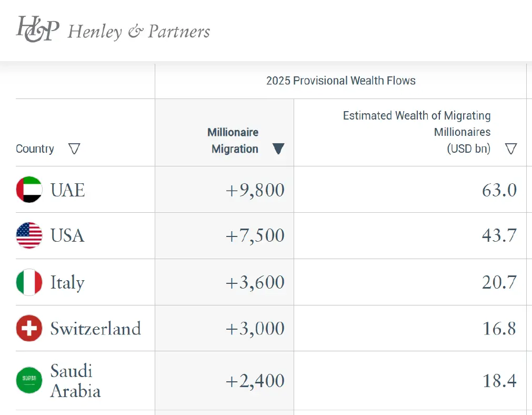Toggle Millionaire Migration sort arrow
Image resolution: width=532 pixels, height=415 pixels.
click(x=278, y=149)
